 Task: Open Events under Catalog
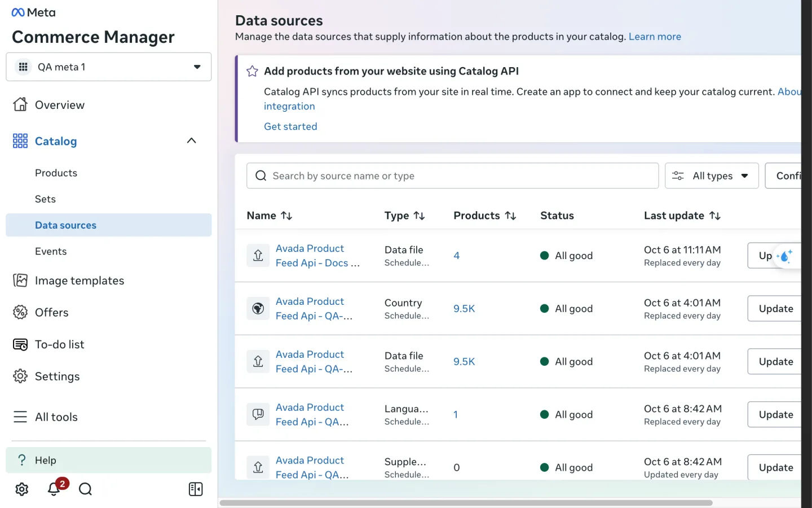[x=51, y=251]
